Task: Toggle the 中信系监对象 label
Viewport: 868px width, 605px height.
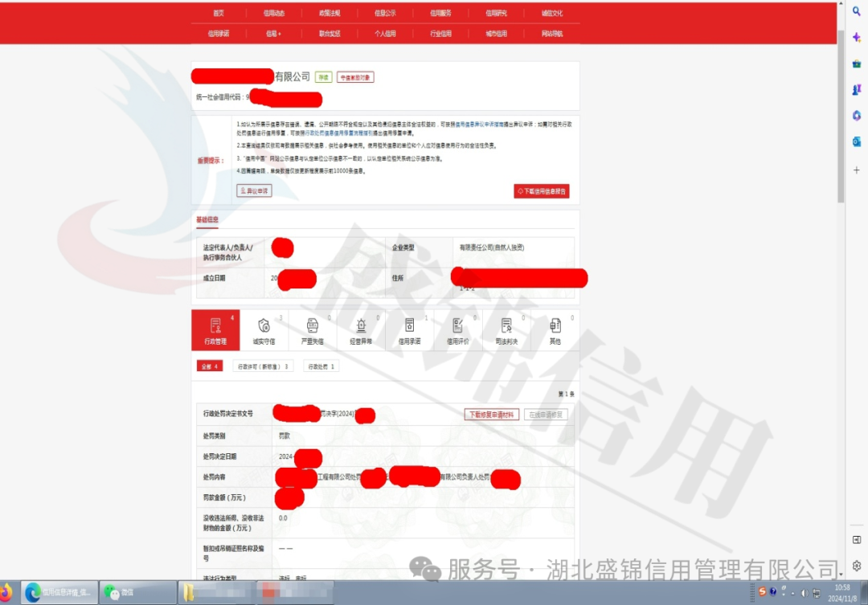Action: pyautogui.click(x=356, y=77)
